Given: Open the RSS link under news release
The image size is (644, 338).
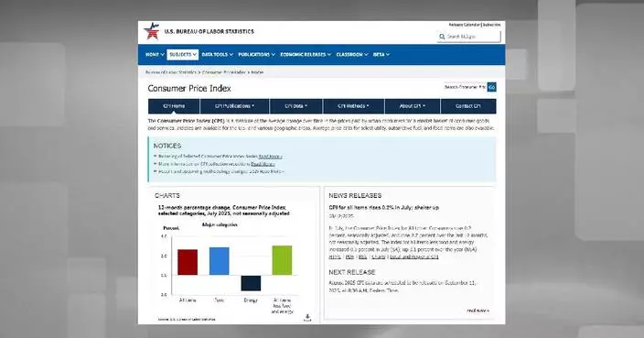Looking at the screenshot, I should coord(362,257).
